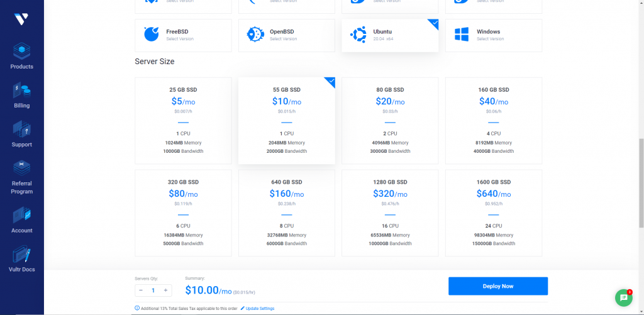
Task: Decrease server quantity with minus button
Action: click(141, 290)
